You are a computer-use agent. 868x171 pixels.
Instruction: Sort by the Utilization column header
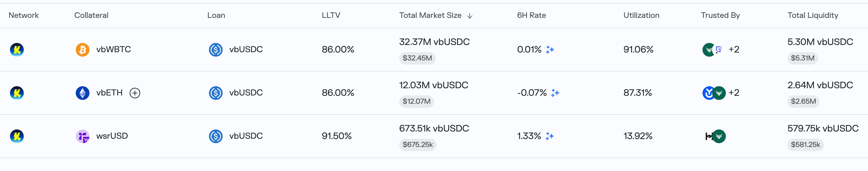pyautogui.click(x=641, y=15)
